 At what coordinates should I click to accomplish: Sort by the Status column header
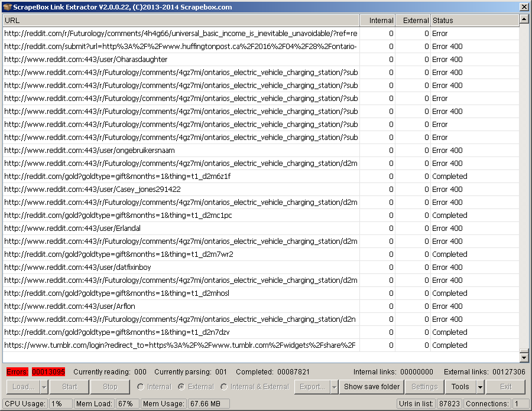(x=475, y=20)
